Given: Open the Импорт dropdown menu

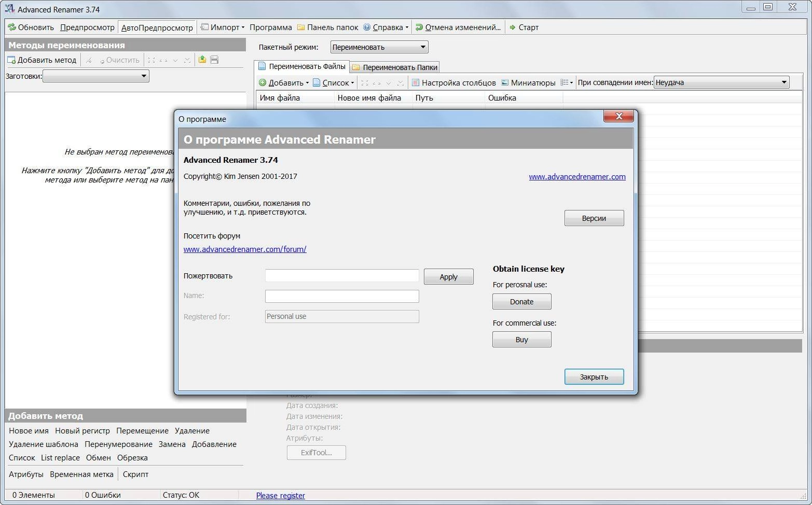Looking at the screenshot, I should pyautogui.click(x=223, y=27).
